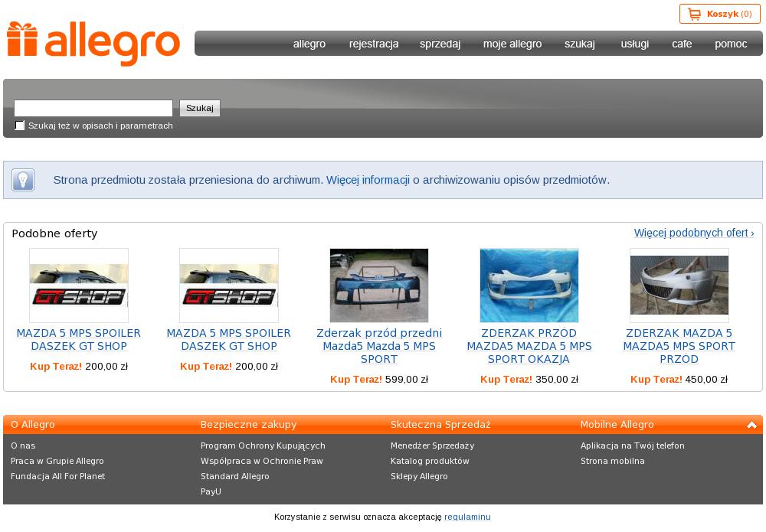Open Program Ochrony Kupujących link
Image resolution: width=766 pixels, height=532 pixels.
tap(263, 446)
